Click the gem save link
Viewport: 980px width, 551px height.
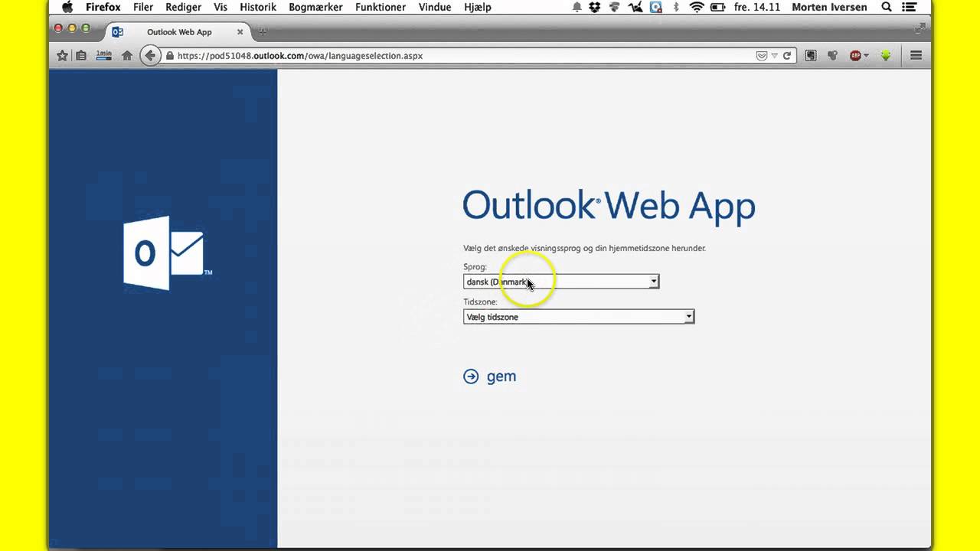(x=501, y=377)
